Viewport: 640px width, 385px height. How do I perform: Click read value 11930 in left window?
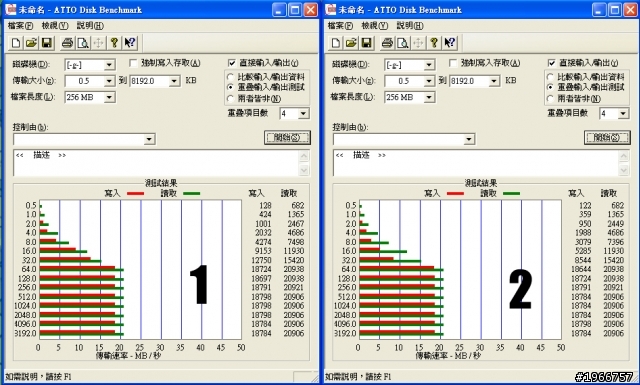(294, 251)
